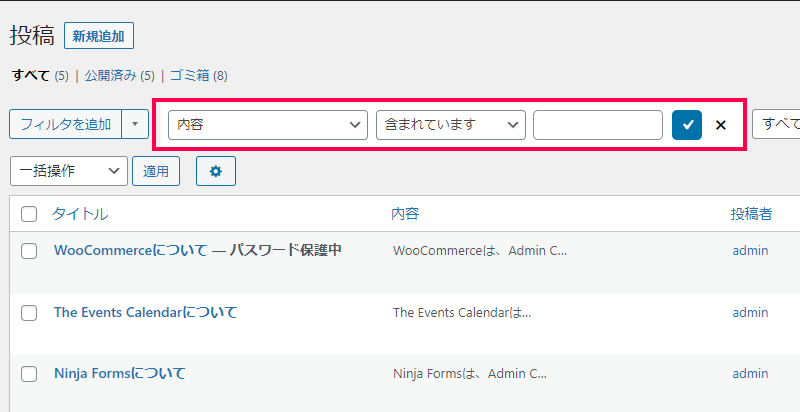The width and height of the screenshot is (800, 412).
Task: Click admin author in Ninja Forms row
Action: [750, 374]
